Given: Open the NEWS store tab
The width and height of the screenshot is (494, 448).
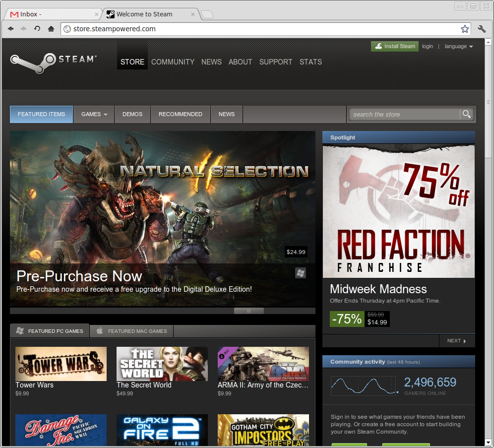Looking at the screenshot, I should coord(227,114).
